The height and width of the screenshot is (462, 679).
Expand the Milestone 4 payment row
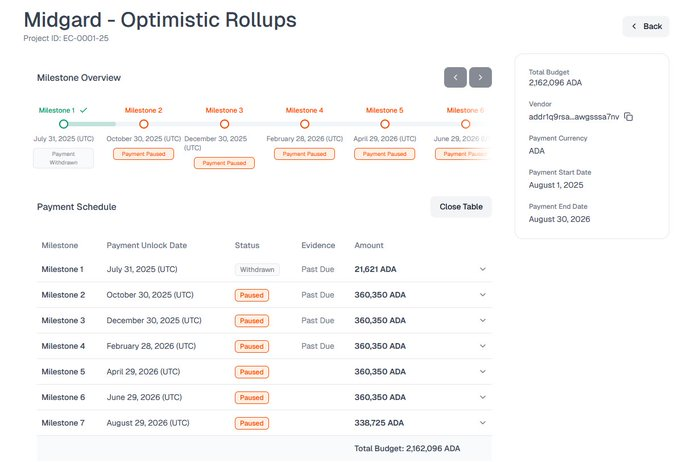[482, 346]
